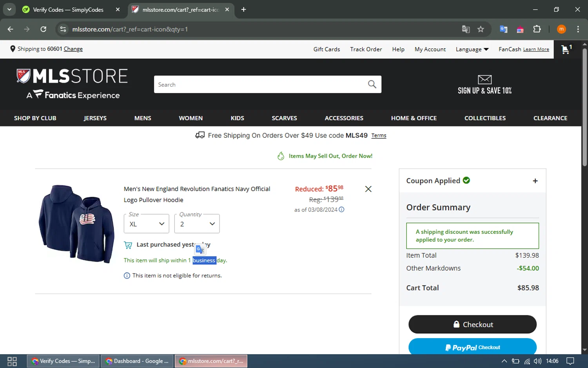Open the Size dropdown showing XL
Viewport: 588px width, 368px height.
tap(147, 224)
